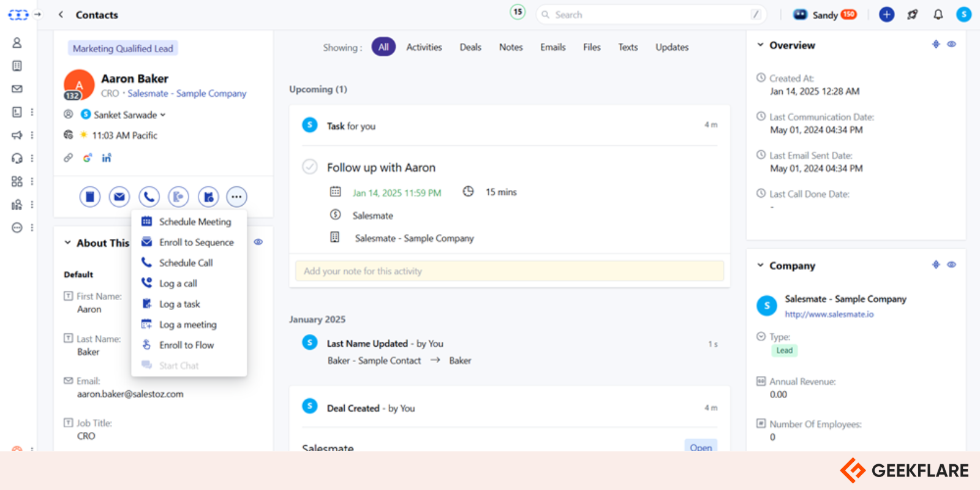
Task: Open the Salesmate - Sample Company link under the name
Action: coord(187,93)
